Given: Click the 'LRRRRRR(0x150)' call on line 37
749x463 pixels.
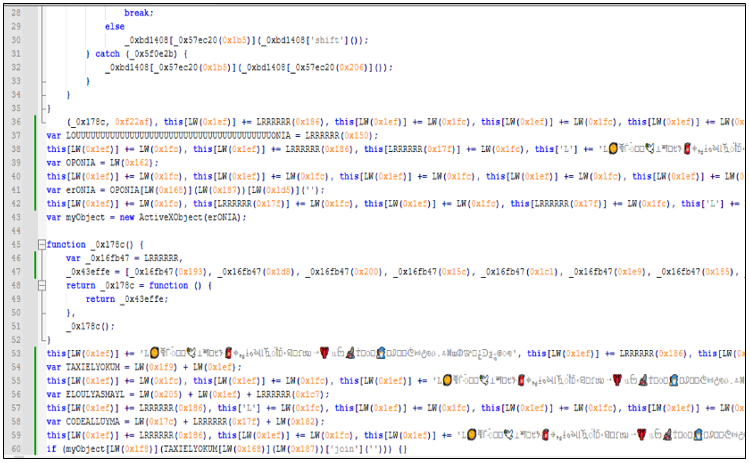Looking at the screenshot, I should [x=339, y=136].
